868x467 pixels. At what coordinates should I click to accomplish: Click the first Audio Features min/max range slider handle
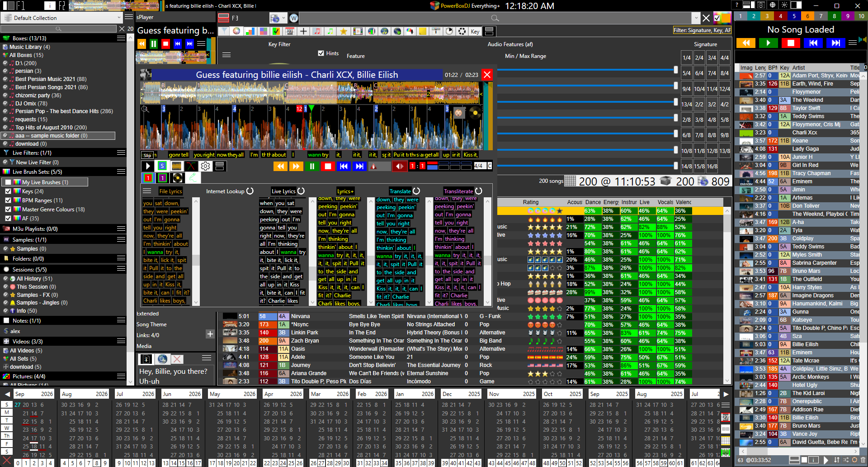click(x=675, y=70)
